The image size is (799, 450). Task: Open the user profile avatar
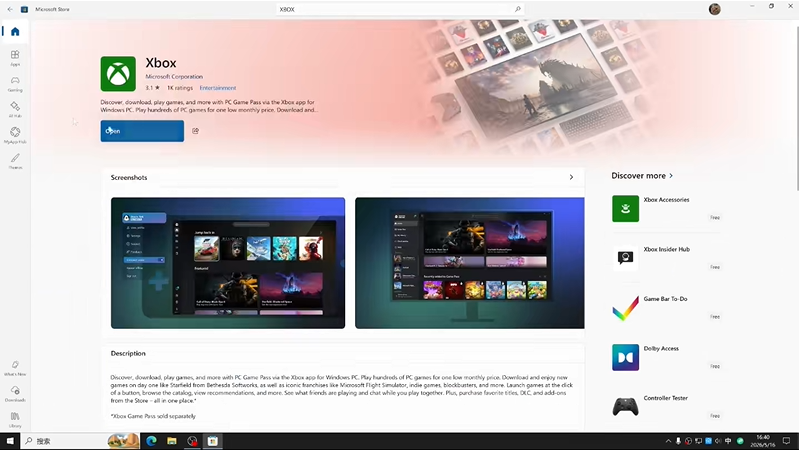point(714,9)
